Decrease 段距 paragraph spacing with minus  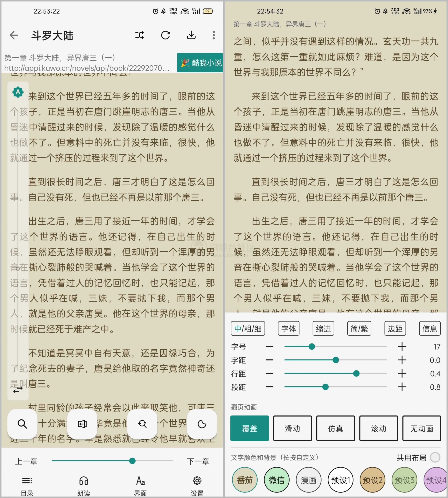269,387
